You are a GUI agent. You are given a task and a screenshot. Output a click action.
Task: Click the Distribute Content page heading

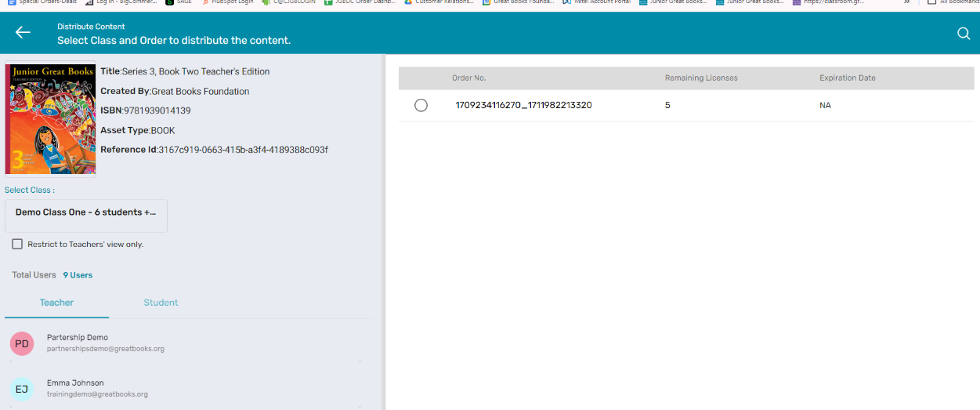coord(91,27)
